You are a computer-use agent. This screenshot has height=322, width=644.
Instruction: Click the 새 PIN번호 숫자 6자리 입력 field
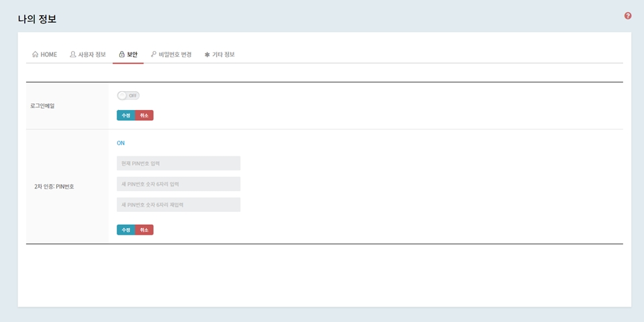pos(178,184)
